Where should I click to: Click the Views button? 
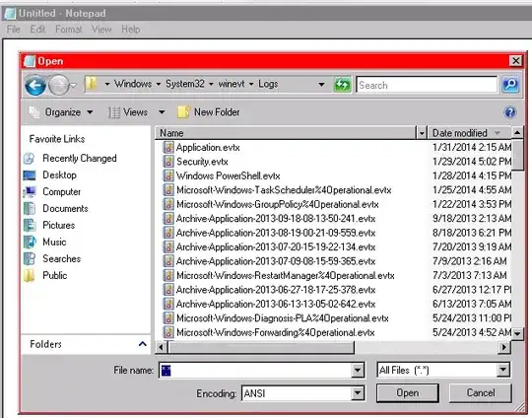128,112
